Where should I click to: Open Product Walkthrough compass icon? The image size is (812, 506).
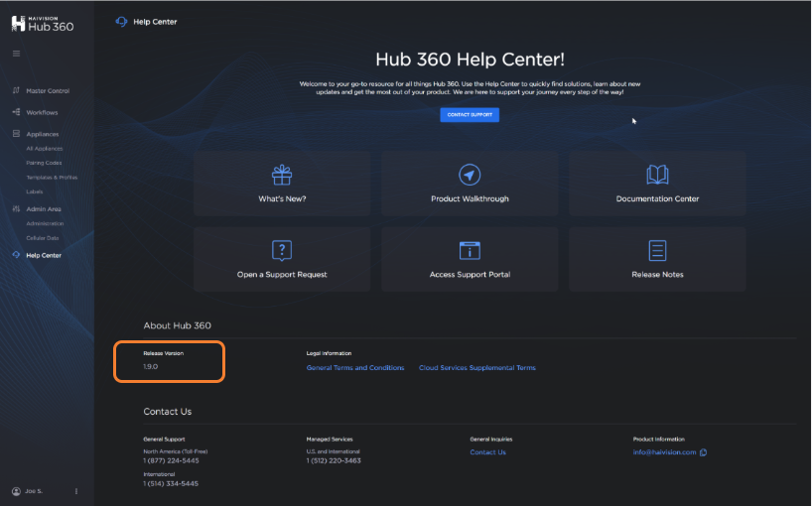[470, 176]
